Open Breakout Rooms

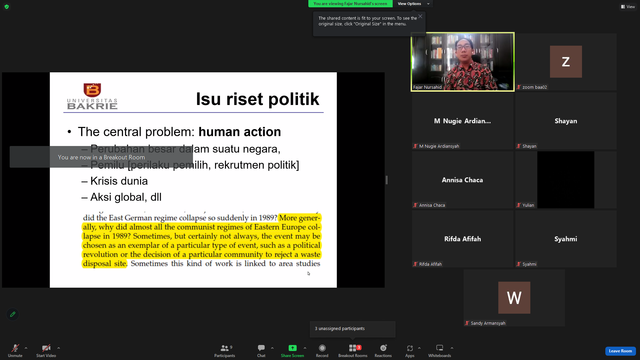(353, 350)
